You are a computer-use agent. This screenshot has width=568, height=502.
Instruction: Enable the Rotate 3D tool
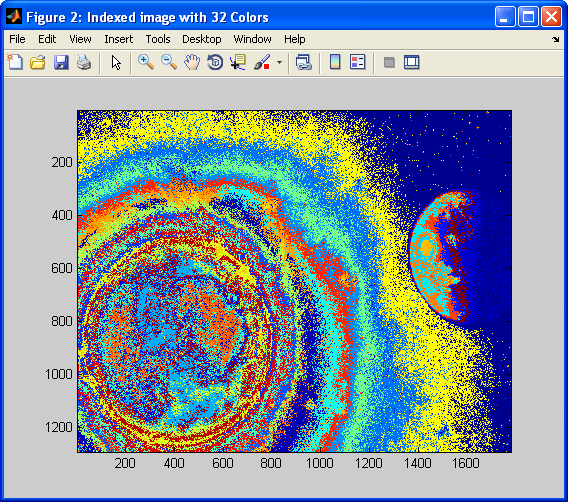(x=215, y=62)
